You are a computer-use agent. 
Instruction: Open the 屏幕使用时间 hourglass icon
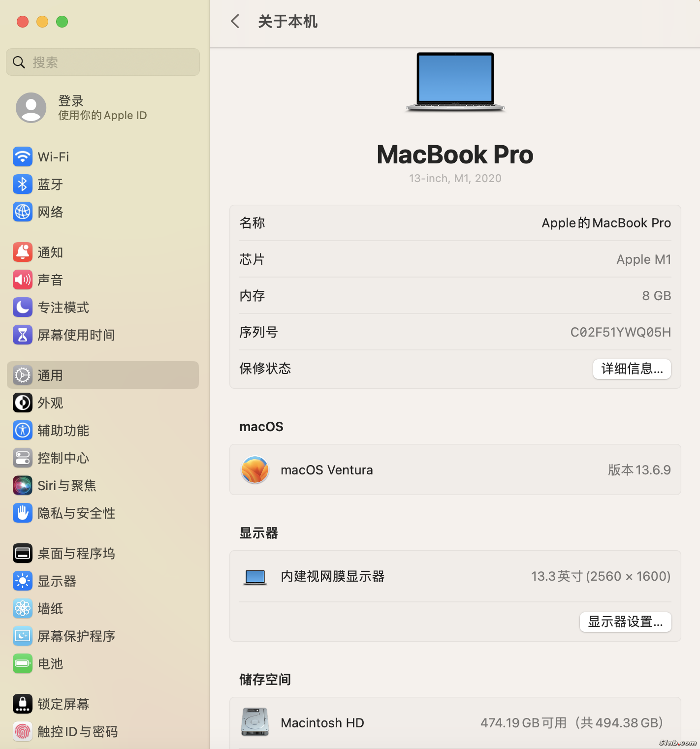point(23,335)
